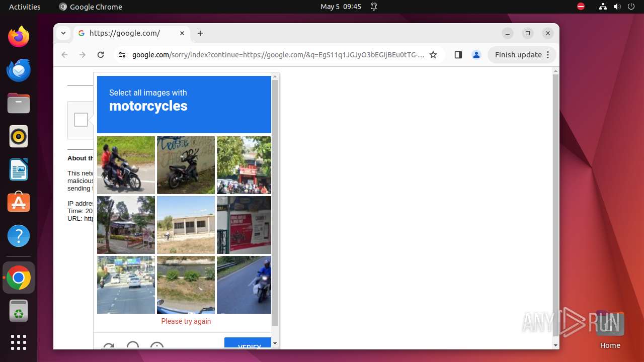The width and height of the screenshot is (644, 362).
Task: Select image of street advertisement poster
Action: pyautogui.click(x=244, y=225)
